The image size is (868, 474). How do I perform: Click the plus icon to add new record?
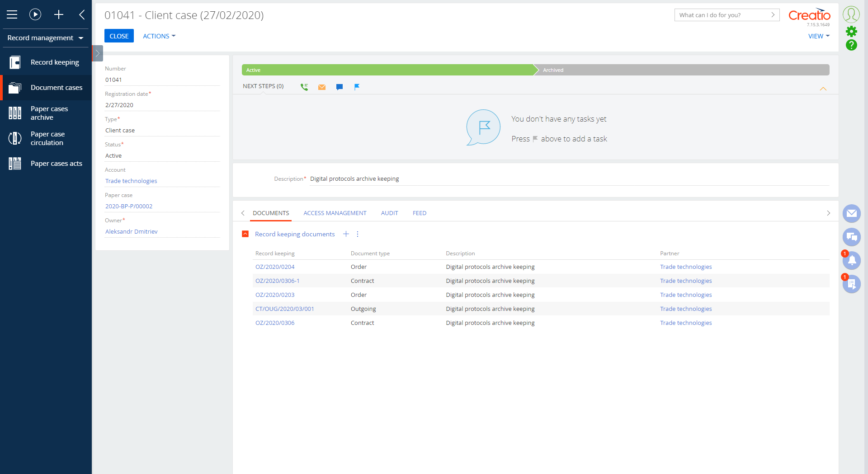[59, 14]
